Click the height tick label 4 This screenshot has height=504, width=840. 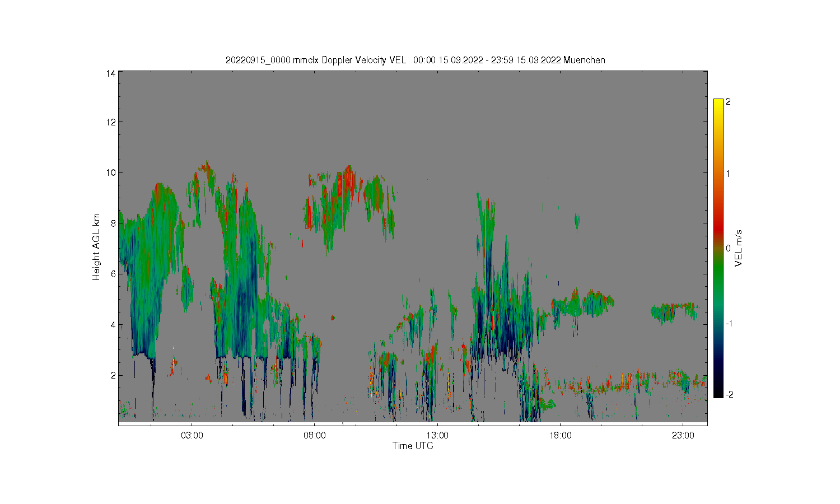[x=113, y=325]
